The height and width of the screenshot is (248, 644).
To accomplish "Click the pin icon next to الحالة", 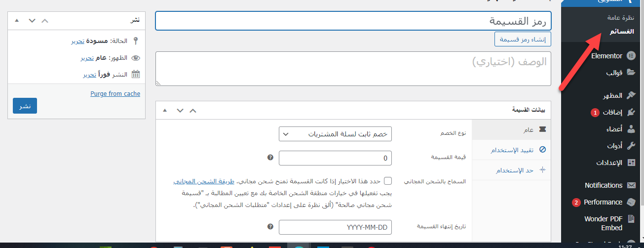I will 136,41.
